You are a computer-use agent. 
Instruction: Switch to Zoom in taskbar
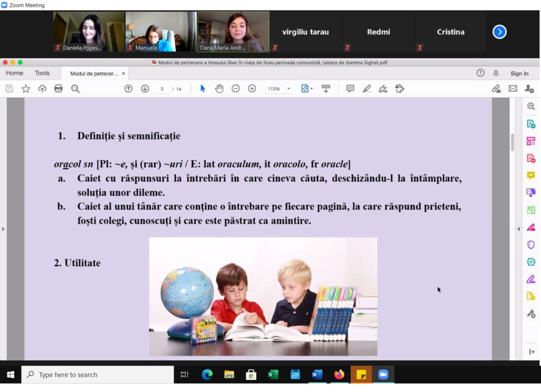click(383, 375)
